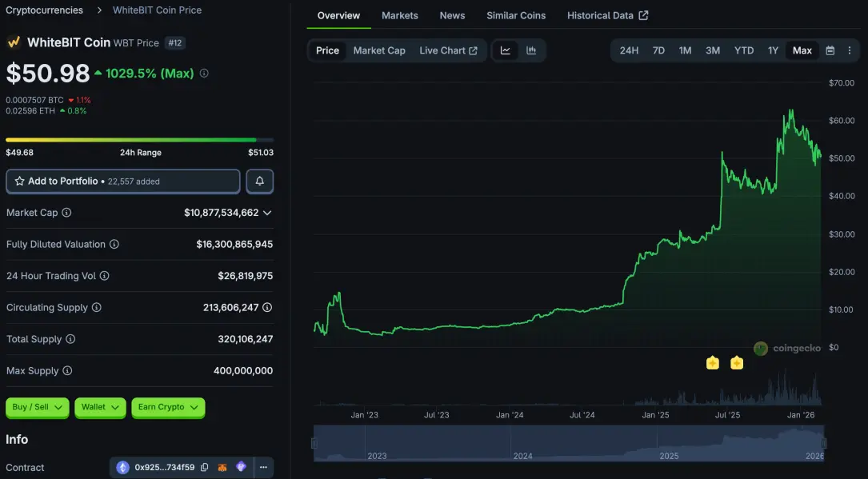Click the #12 rank badge
Image resolution: width=868 pixels, height=479 pixels.
pyautogui.click(x=175, y=42)
